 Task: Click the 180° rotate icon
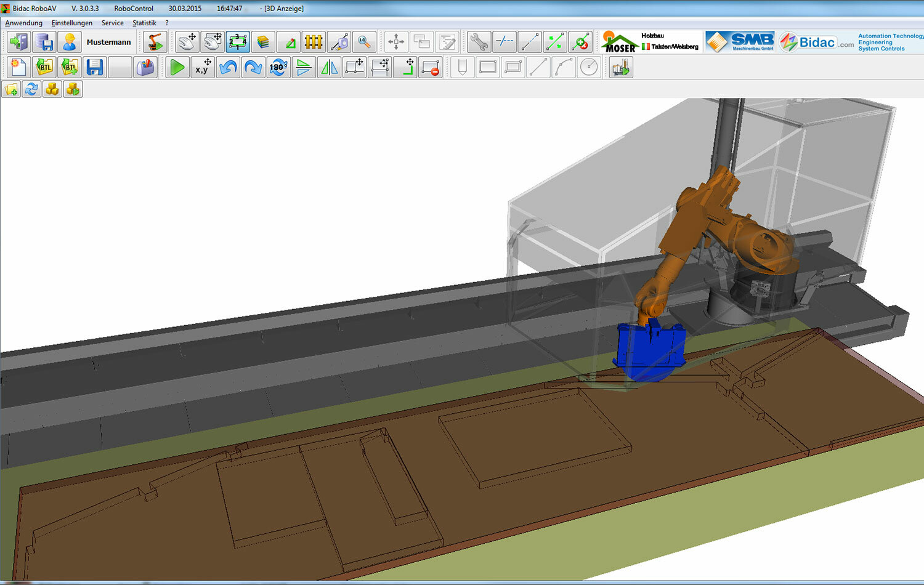278,67
